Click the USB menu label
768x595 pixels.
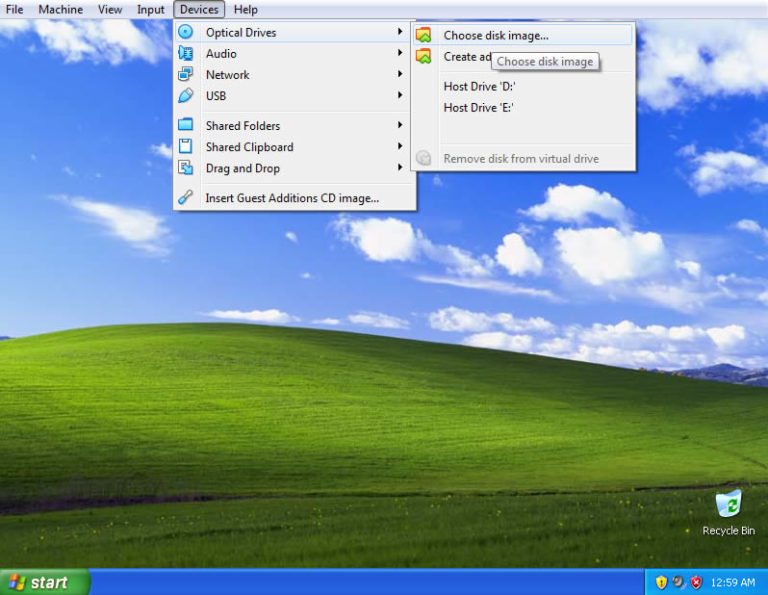(216, 96)
